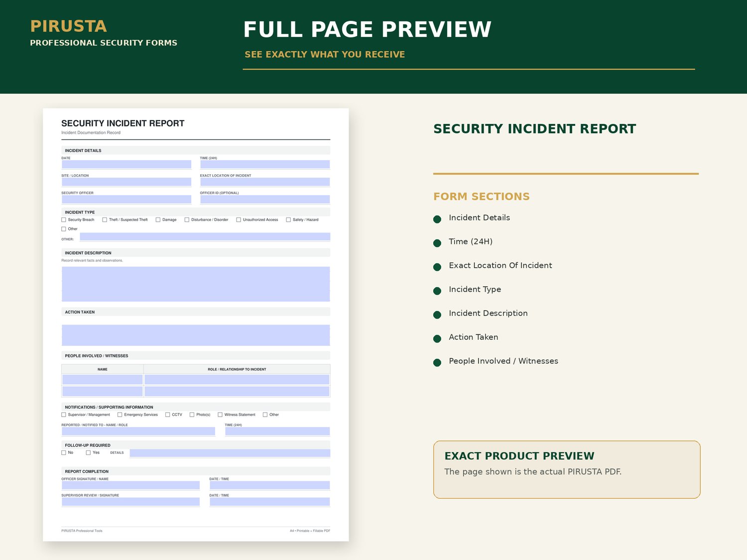Click the Exact Location Of Incident list item
This screenshot has width=747, height=560.
500,265
